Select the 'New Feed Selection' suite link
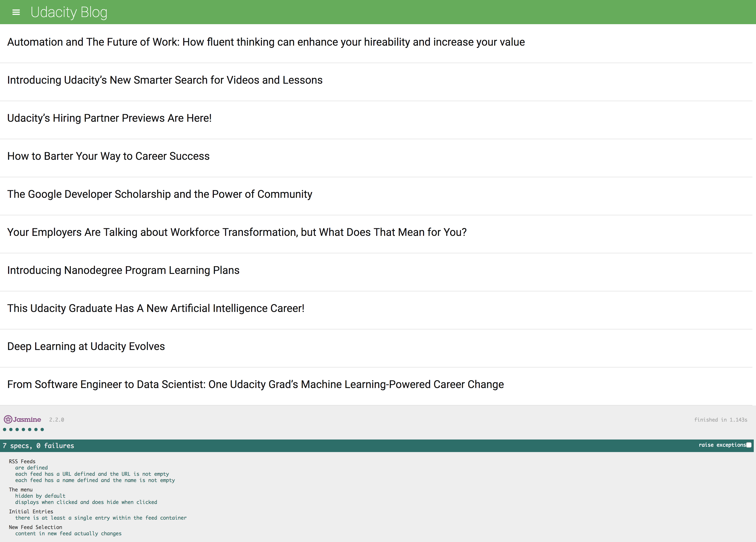Image resolution: width=756 pixels, height=542 pixels. point(35,527)
